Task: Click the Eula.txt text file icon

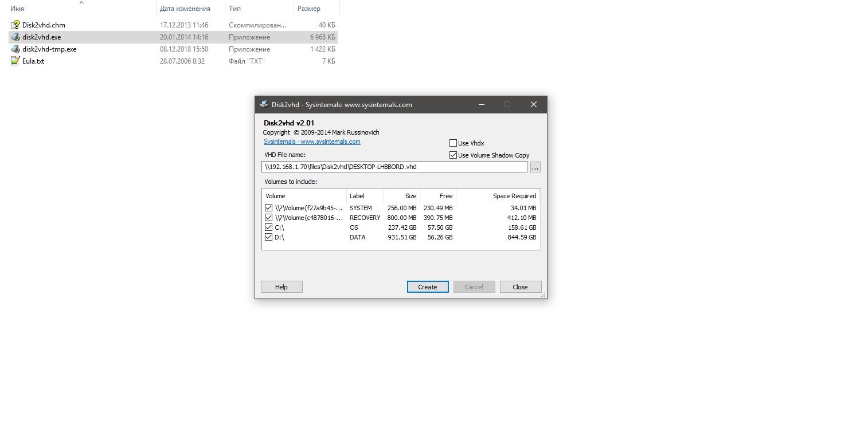Action: [15, 61]
